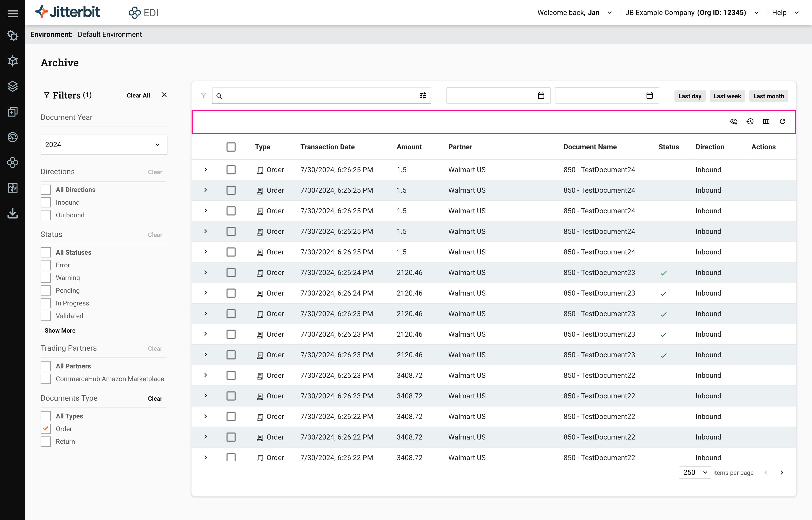Image resolution: width=812 pixels, height=520 pixels.
Task: Click the end date input field
Action: [606, 95]
